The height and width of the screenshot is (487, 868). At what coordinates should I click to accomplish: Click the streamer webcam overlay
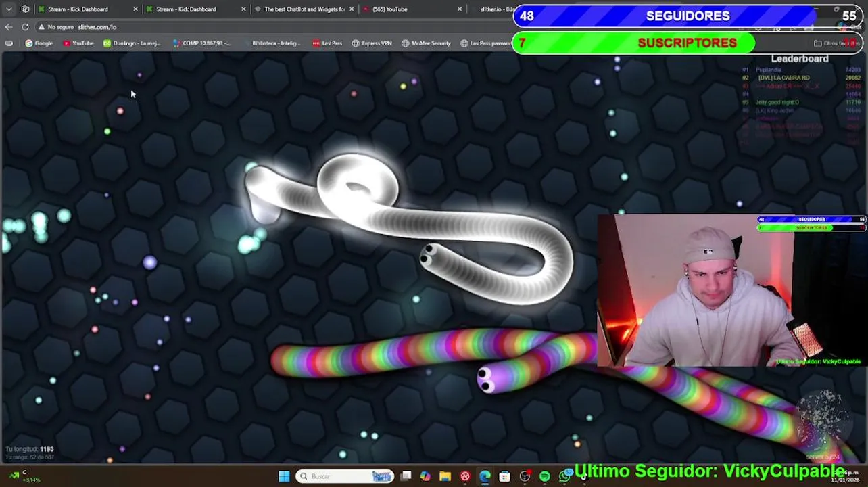click(731, 291)
